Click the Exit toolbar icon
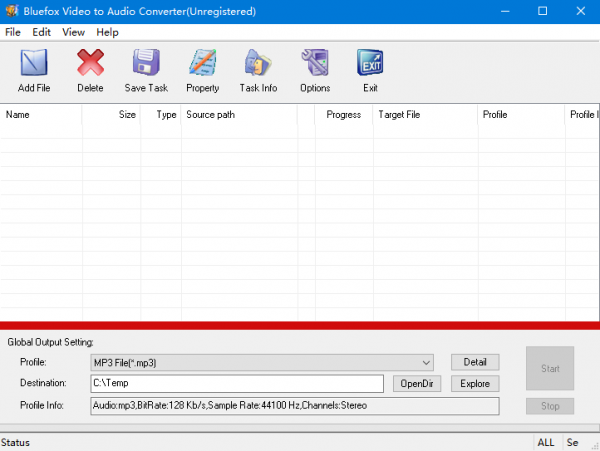 (x=370, y=62)
